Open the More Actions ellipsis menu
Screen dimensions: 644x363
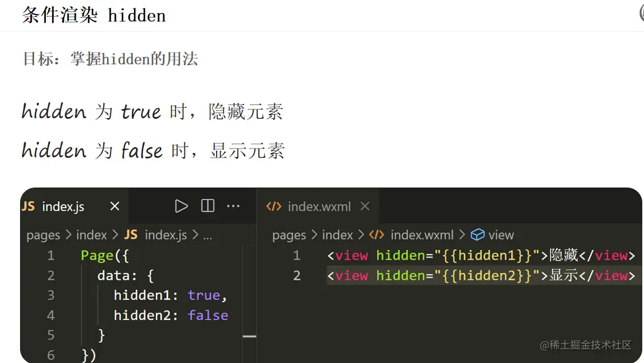tap(233, 206)
